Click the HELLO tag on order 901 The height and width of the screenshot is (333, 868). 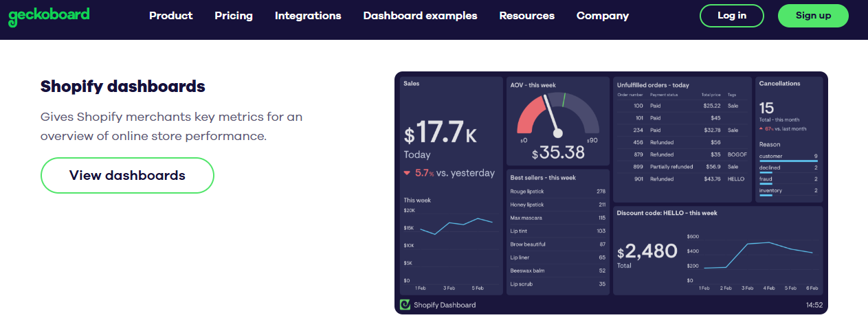(736, 179)
